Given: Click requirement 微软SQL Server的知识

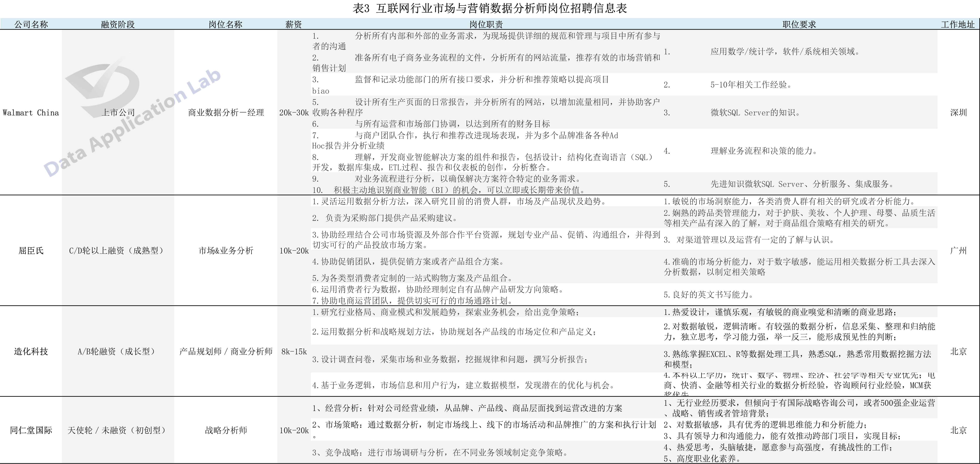Looking at the screenshot, I should [732, 113].
